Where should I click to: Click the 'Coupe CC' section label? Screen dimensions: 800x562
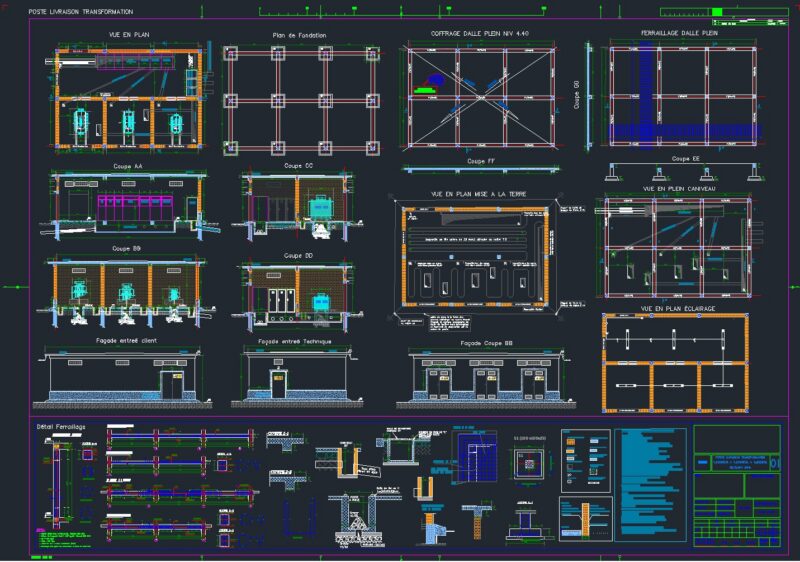coord(298,166)
